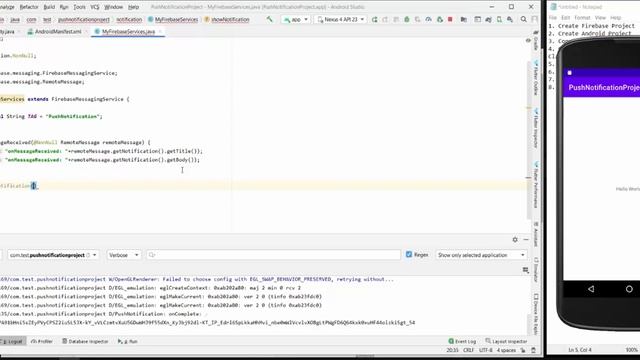Click the Apply Code Changes icon

tap(396, 19)
